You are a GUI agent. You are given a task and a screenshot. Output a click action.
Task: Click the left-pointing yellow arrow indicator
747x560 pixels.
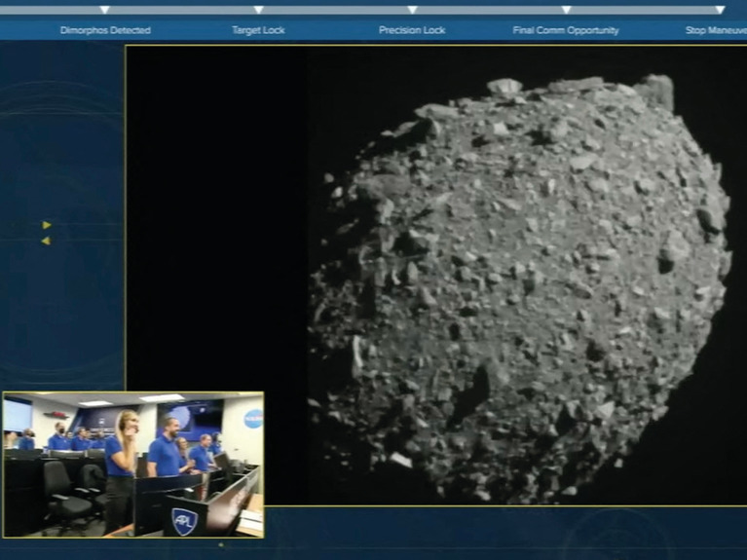(46, 242)
